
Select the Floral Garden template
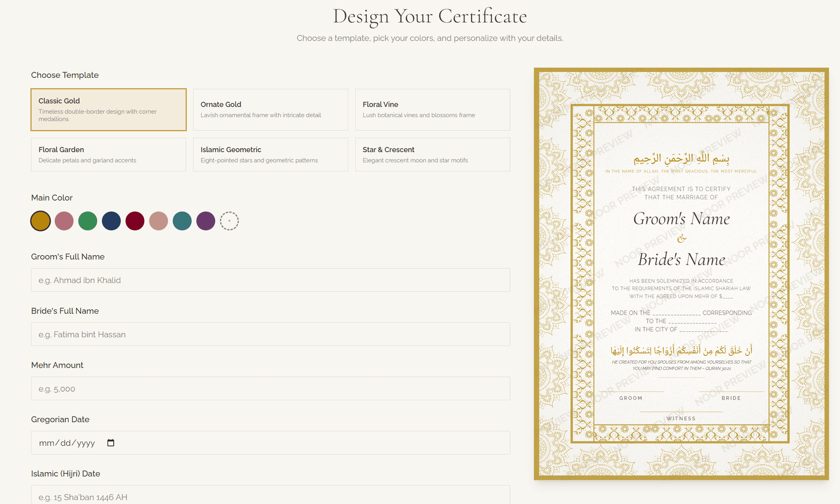click(108, 154)
